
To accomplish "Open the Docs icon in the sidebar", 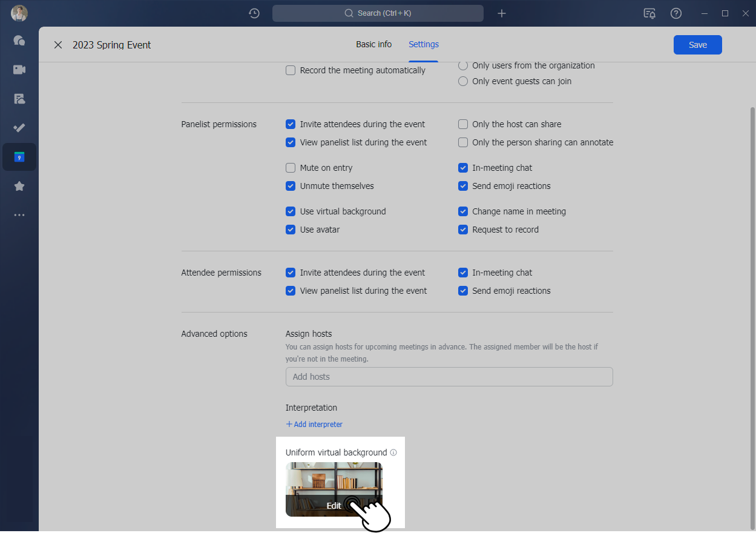I will click(19, 99).
